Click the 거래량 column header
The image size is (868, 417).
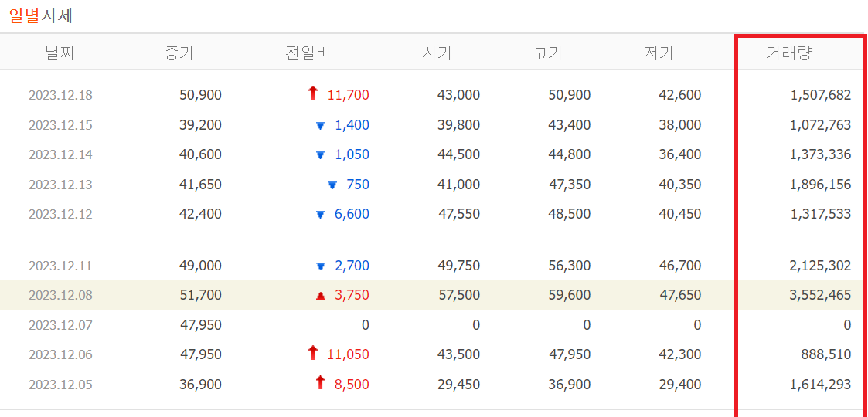(789, 53)
